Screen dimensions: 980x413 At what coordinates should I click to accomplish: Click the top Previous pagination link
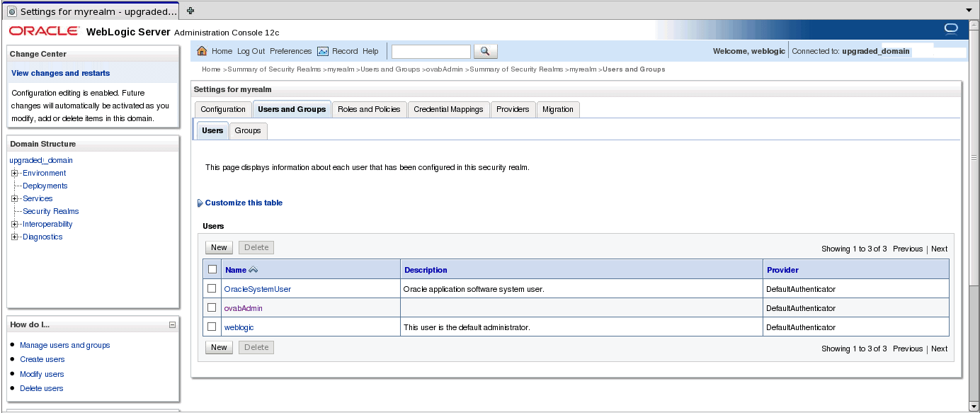[x=908, y=249]
